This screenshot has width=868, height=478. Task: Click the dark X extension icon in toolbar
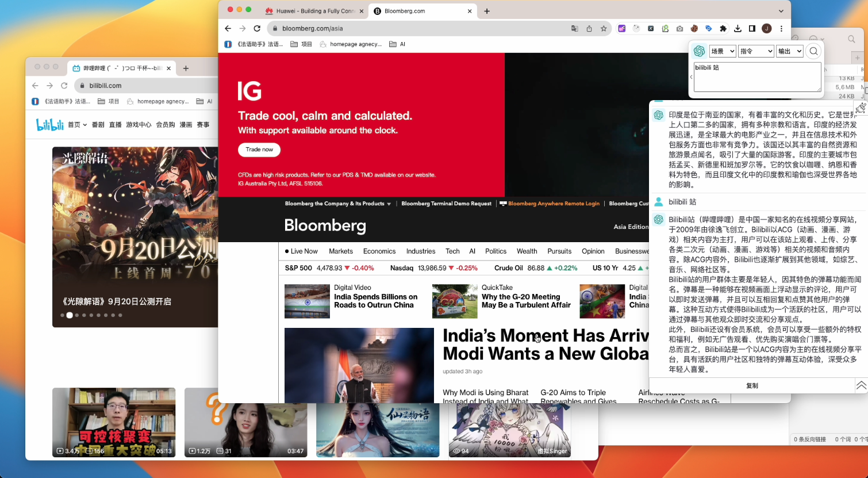tap(651, 28)
